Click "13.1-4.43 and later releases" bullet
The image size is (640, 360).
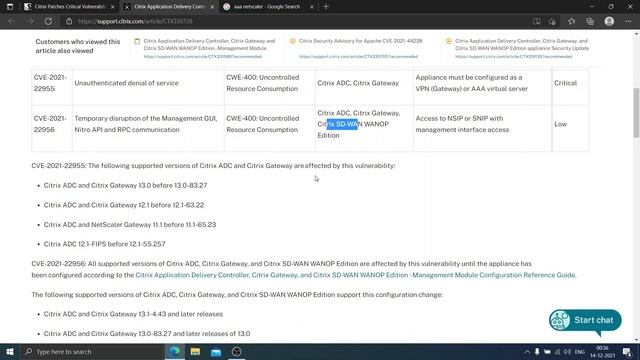[133, 314]
